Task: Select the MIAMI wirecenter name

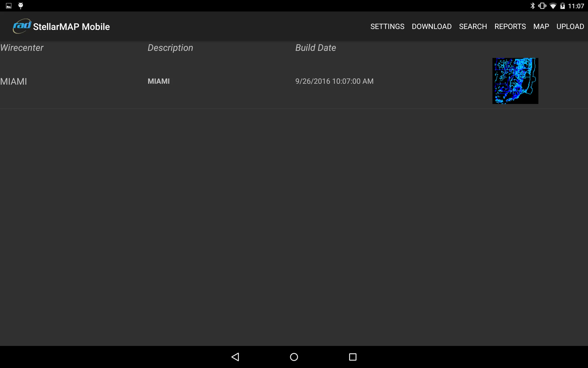Action: (13, 81)
